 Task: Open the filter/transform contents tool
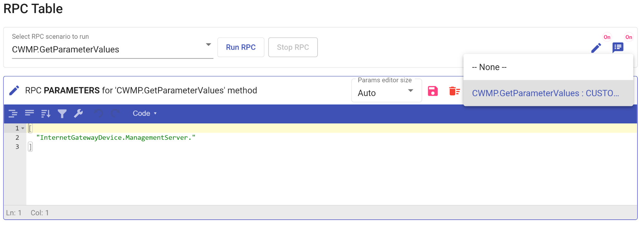pos(62,113)
